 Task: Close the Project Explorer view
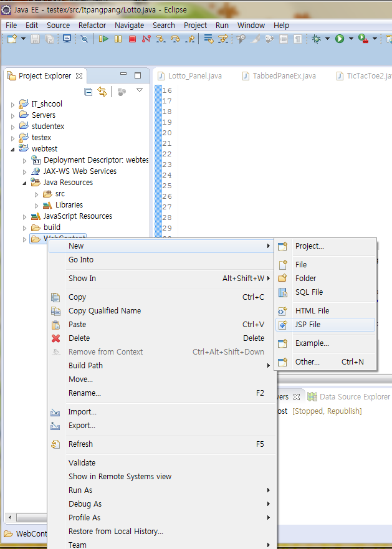[x=80, y=76]
